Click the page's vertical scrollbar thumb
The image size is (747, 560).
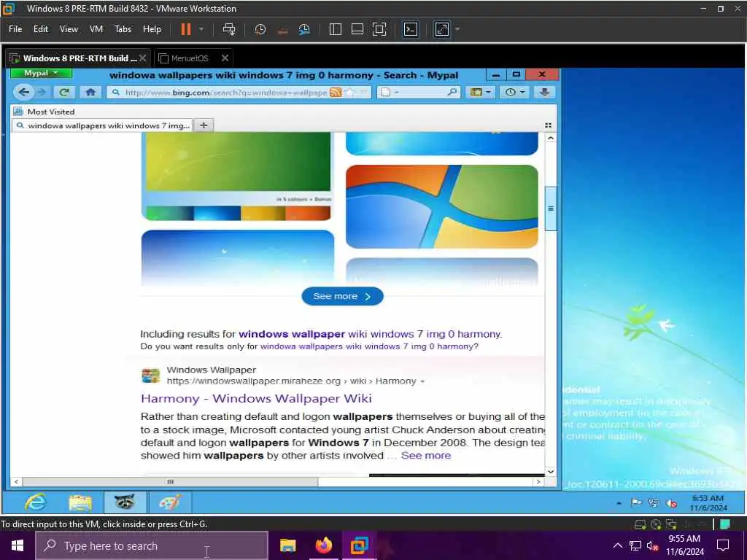pyautogui.click(x=551, y=209)
